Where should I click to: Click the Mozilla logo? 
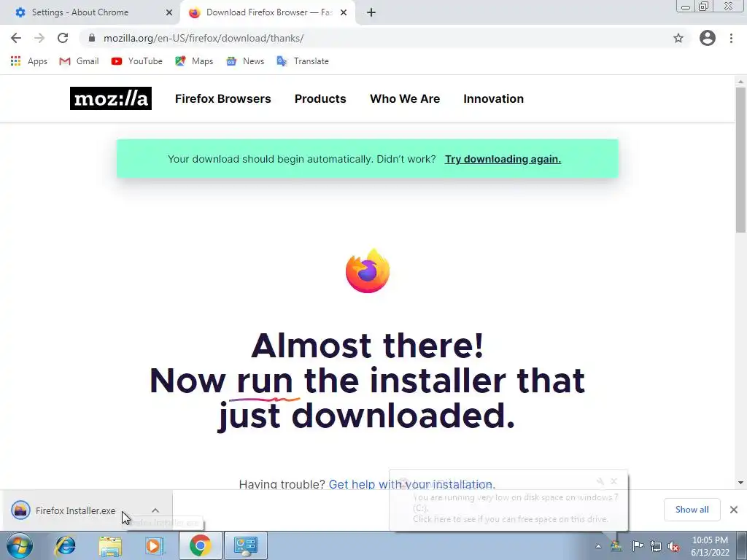tap(111, 98)
